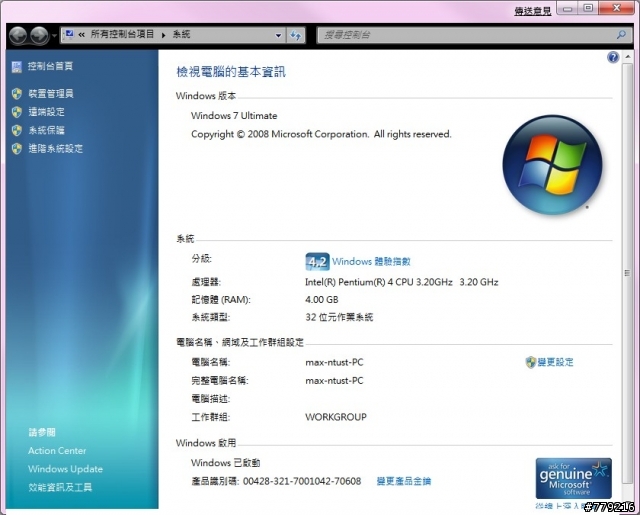Click shield icon next to 進階系統設定
This screenshot has width=640, height=515.
point(17,149)
